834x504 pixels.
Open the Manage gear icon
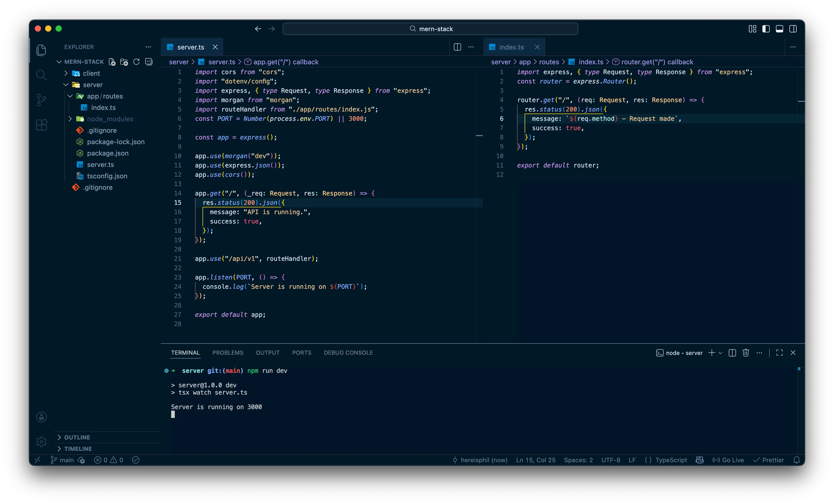(41, 441)
